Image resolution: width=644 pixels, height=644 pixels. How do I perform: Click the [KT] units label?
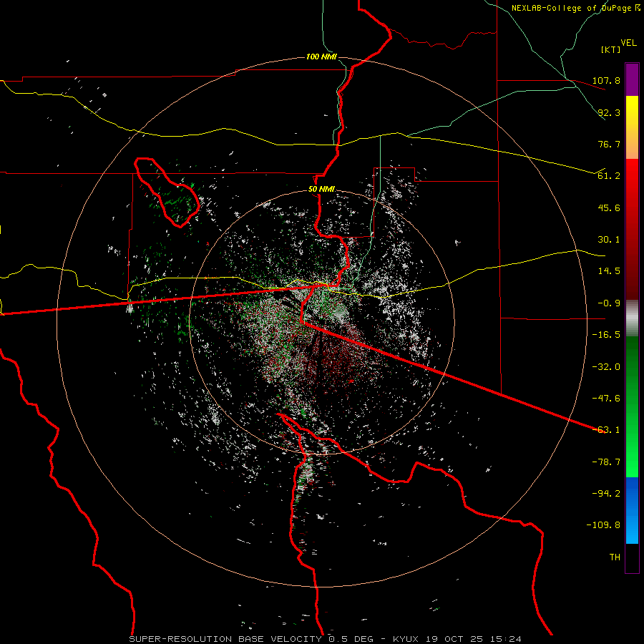610,49
